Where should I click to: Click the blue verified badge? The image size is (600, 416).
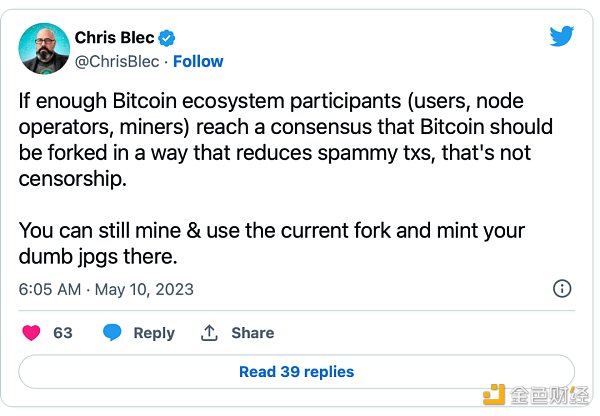point(167,39)
